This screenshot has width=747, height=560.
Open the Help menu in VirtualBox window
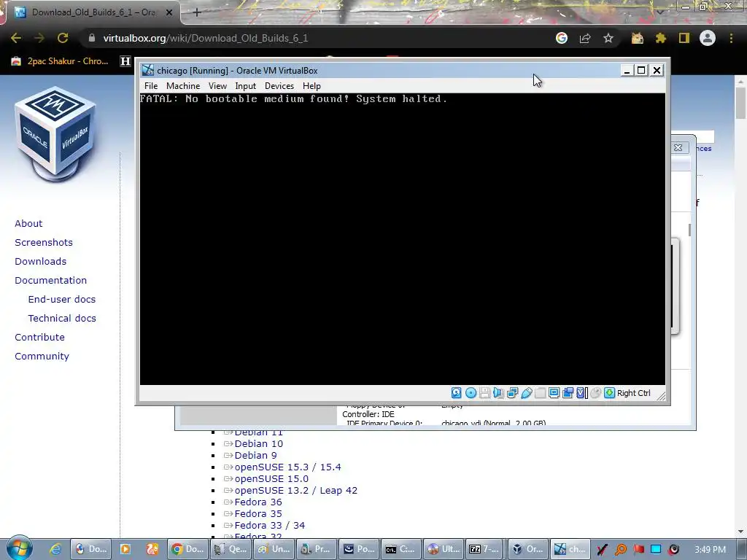[311, 86]
